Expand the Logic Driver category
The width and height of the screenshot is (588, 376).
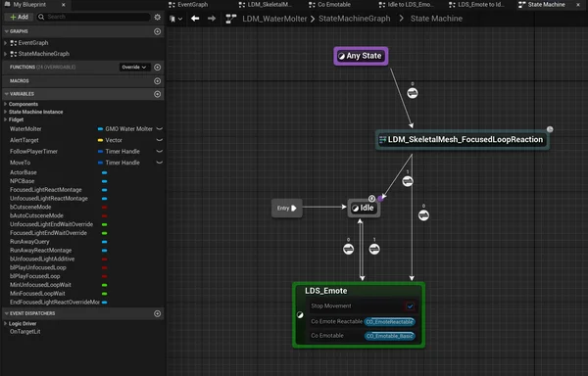tap(5, 323)
